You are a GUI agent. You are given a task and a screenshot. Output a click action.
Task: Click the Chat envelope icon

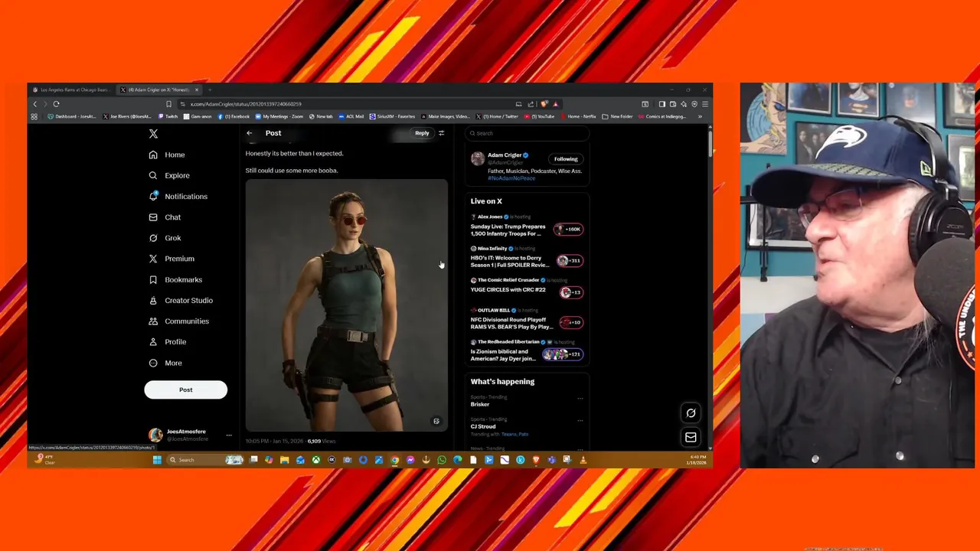tap(153, 217)
